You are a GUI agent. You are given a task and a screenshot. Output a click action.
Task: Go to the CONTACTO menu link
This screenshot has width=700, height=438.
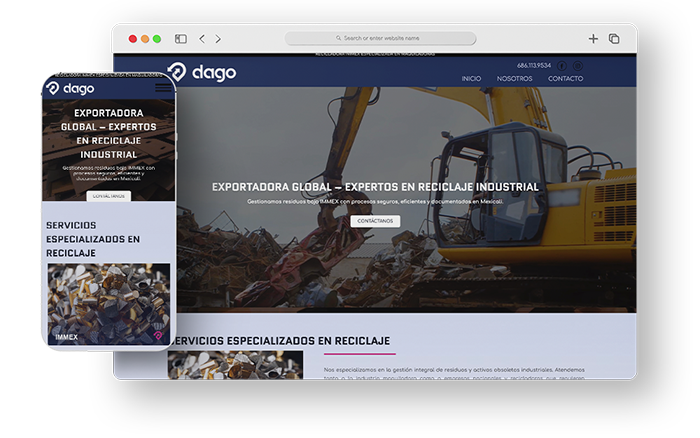(565, 78)
